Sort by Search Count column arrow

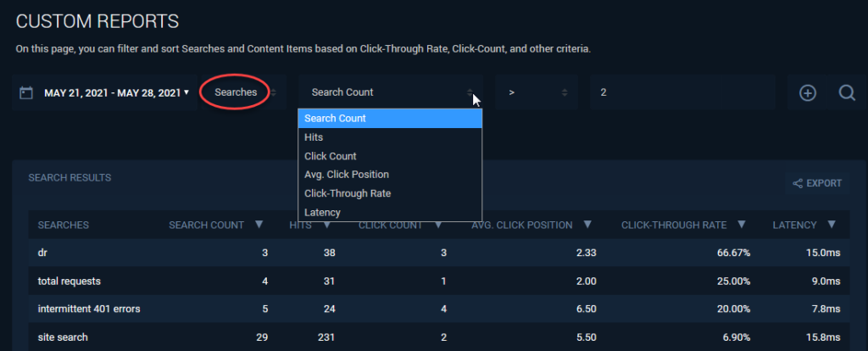click(259, 225)
